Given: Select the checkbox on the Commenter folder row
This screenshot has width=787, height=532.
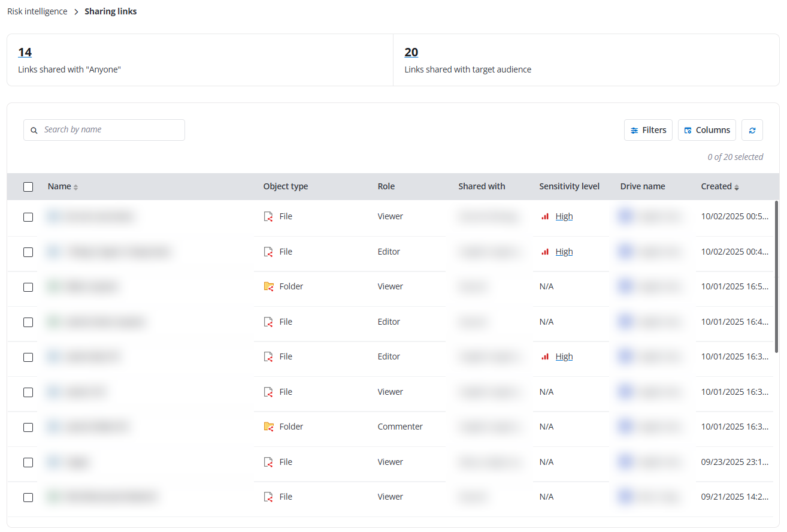Looking at the screenshot, I should [x=28, y=427].
